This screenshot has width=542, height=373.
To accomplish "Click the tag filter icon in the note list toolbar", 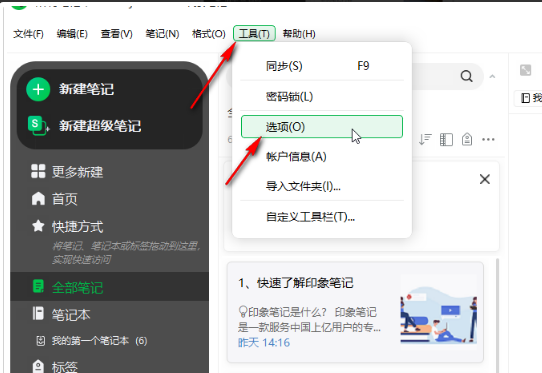I will 467,140.
